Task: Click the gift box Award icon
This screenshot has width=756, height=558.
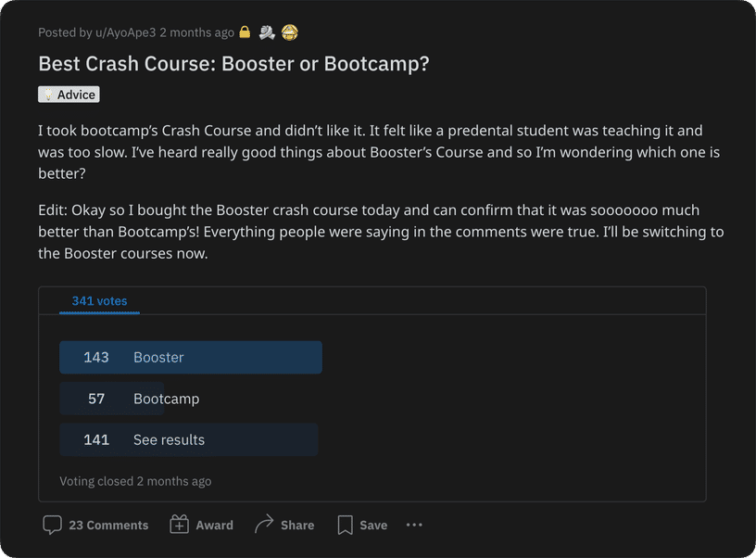Action: pyautogui.click(x=180, y=525)
